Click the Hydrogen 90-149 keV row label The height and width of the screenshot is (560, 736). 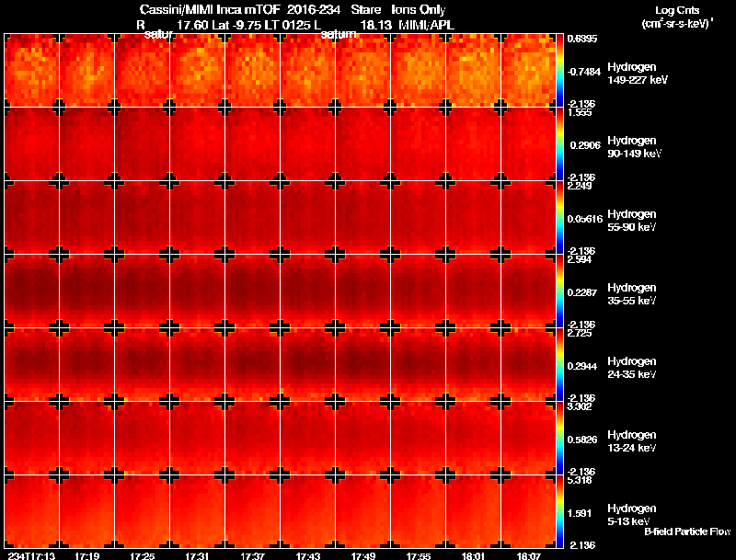(634, 147)
